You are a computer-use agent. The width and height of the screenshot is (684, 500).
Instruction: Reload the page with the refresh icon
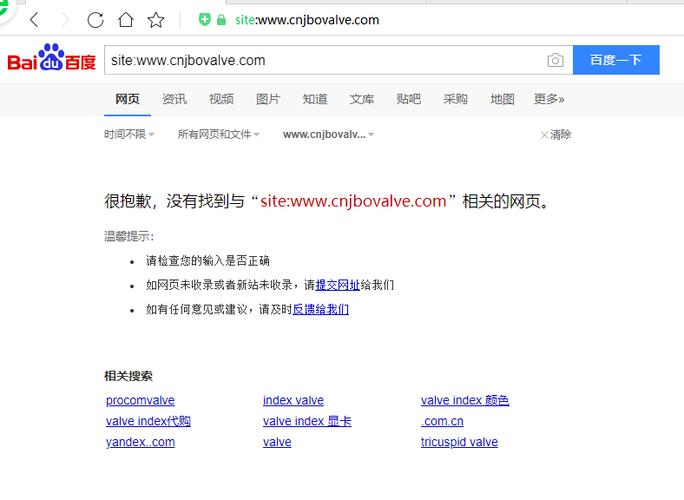95,20
